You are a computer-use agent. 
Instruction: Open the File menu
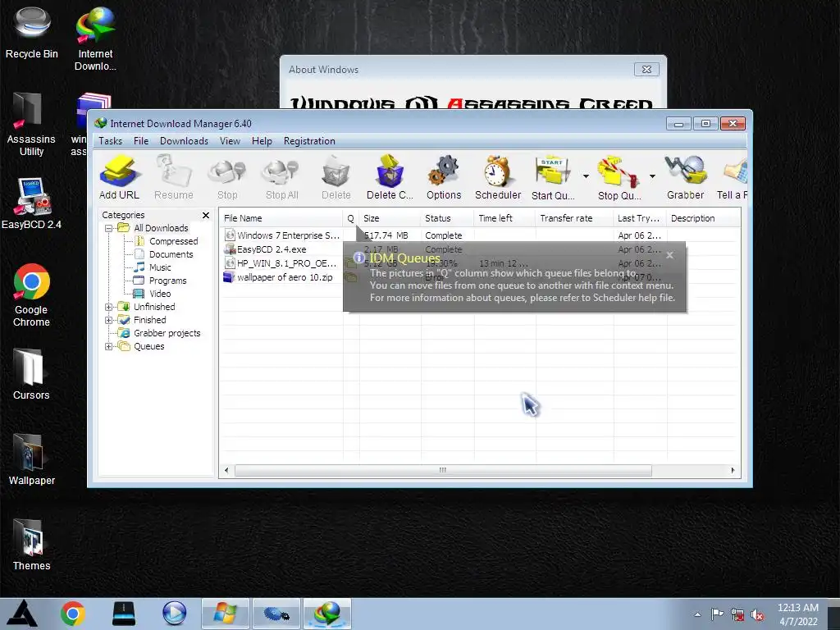point(141,141)
